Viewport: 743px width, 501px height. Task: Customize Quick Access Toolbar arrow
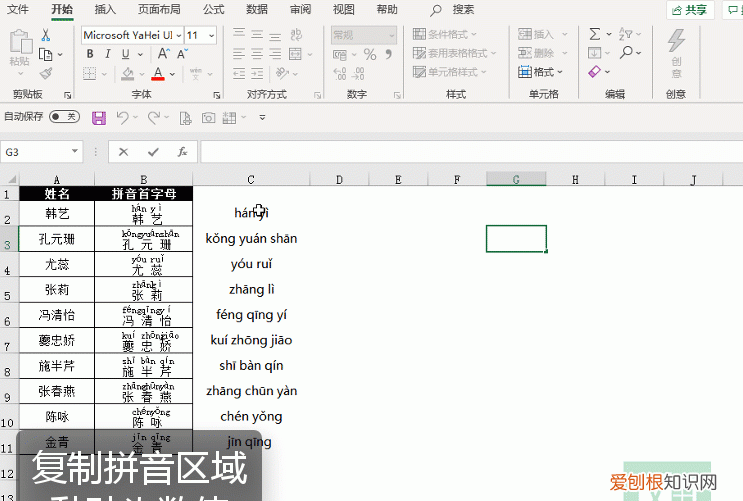tap(262, 118)
